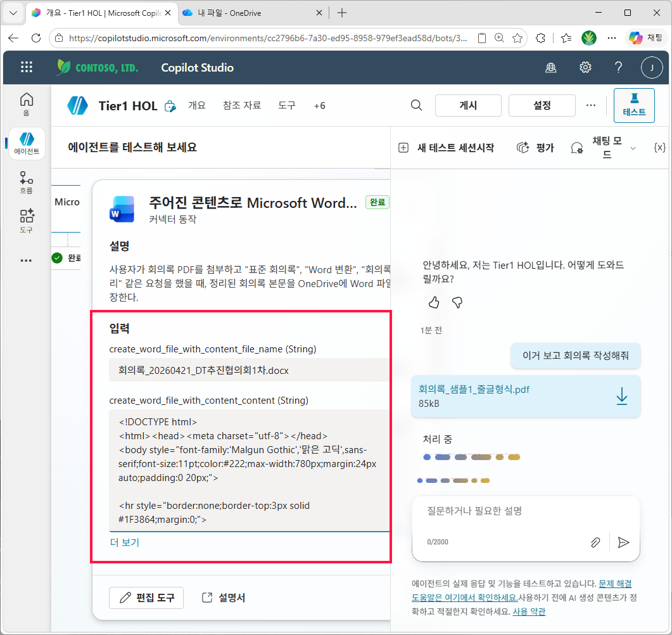Click the 설정 button
The height and width of the screenshot is (635, 672).
(542, 105)
